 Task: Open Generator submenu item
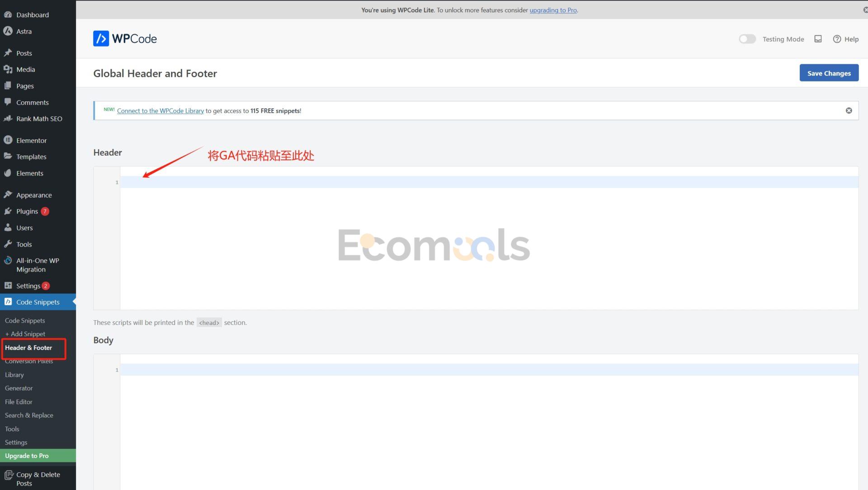(19, 388)
